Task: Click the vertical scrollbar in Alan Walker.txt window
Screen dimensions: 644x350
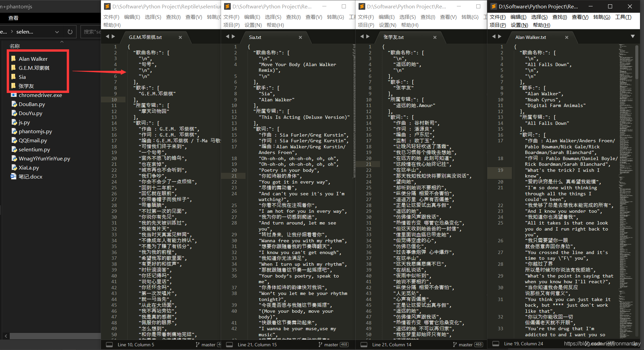Action: (637, 62)
